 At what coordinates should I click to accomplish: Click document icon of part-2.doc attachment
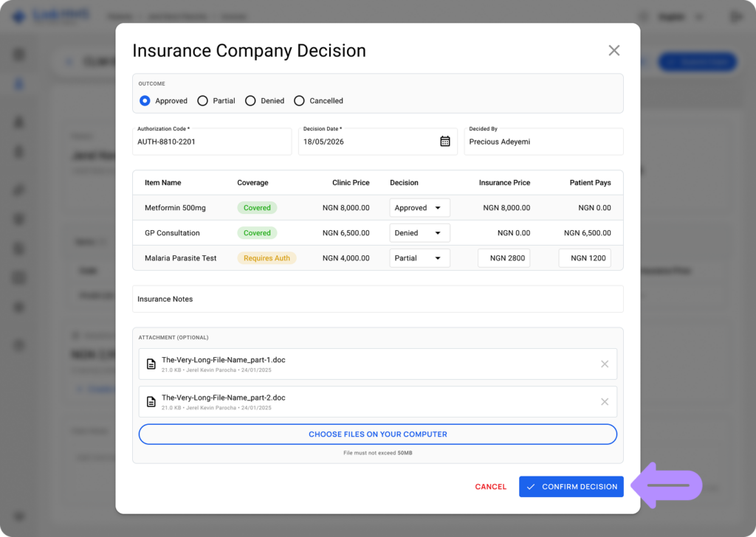pos(151,402)
